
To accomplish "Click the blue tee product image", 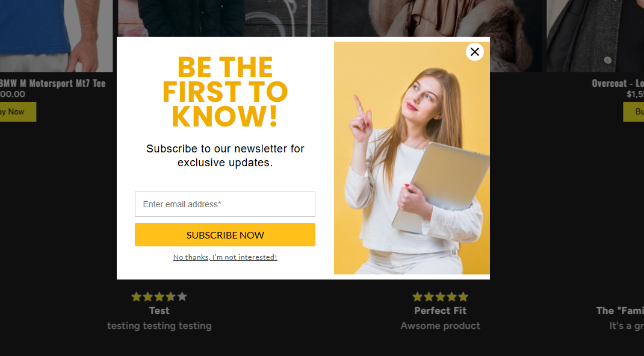I will click(56, 36).
